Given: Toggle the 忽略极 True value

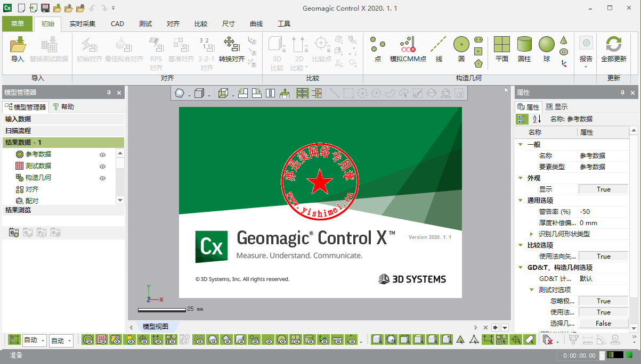Looking at the screenshot, I should click(x=604, y=301).
